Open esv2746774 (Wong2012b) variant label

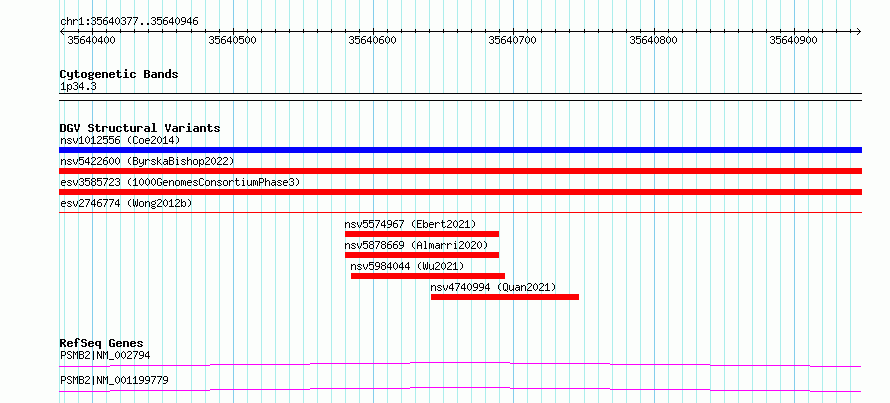[x=125, y=203]
